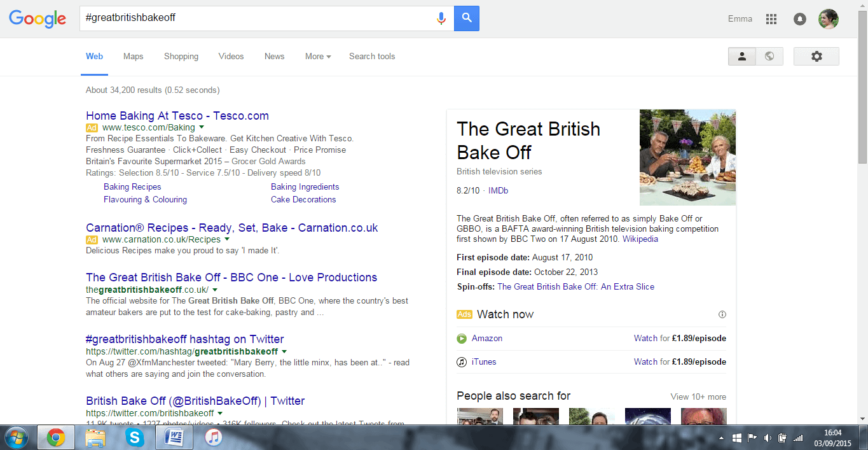This screenshot has width=868, height=450.
Task: Open the Cake Decorations sitelink
Action: point(303,199)
